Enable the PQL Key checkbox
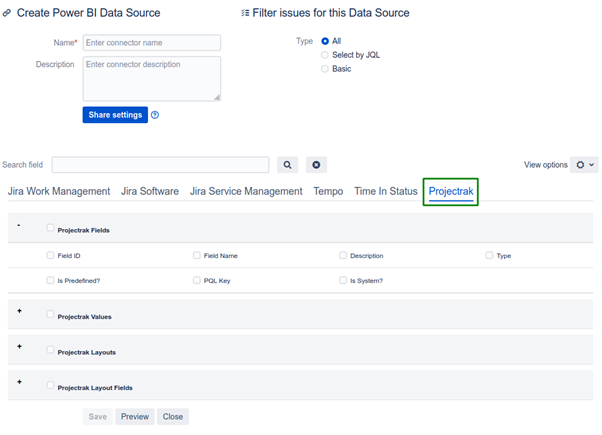The height and width of the screenshot is (435, 602). (197, 280)
